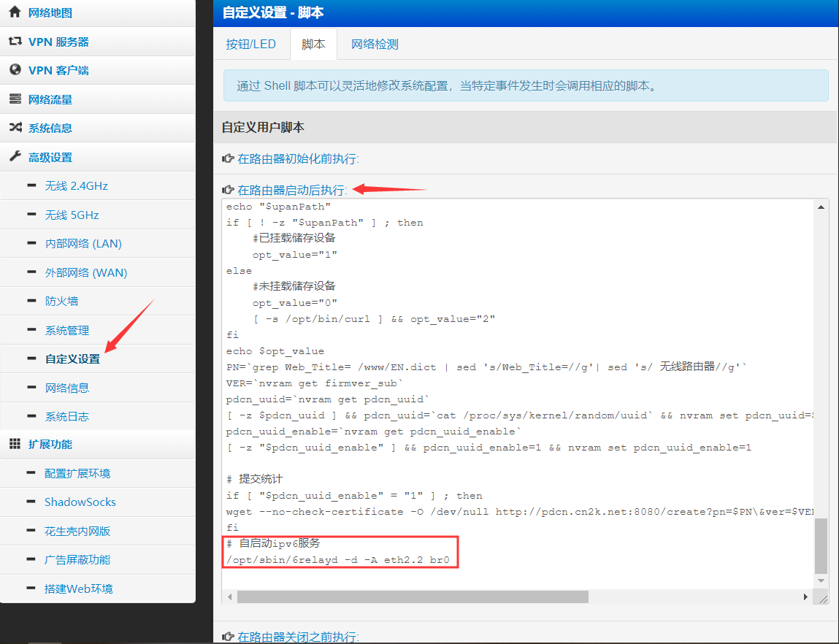Click the horizontal scrollbar thumb

[413, 597]
